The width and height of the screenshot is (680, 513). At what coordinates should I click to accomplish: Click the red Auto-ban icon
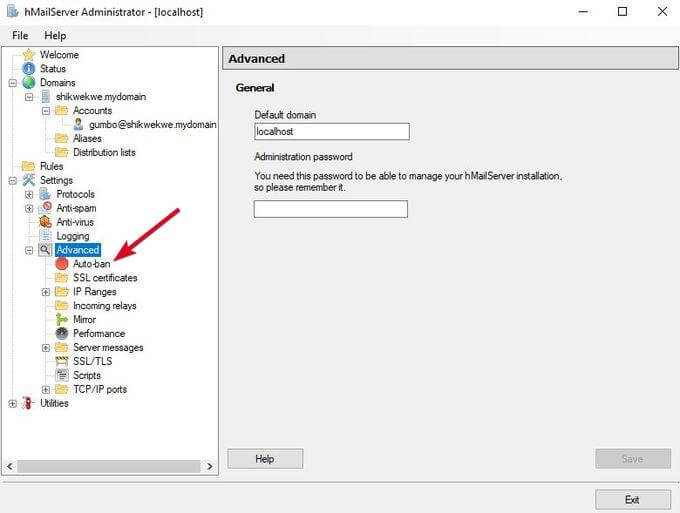click(62, 264)
